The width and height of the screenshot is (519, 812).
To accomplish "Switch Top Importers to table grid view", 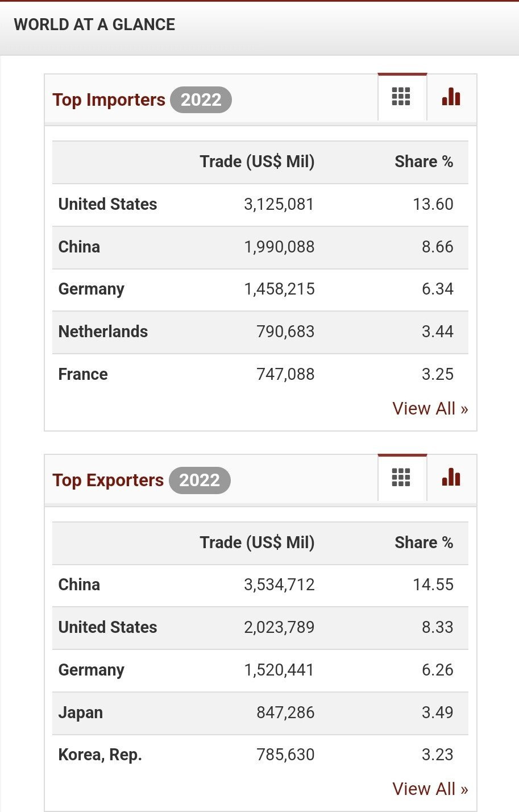I will tap(401, 97).
